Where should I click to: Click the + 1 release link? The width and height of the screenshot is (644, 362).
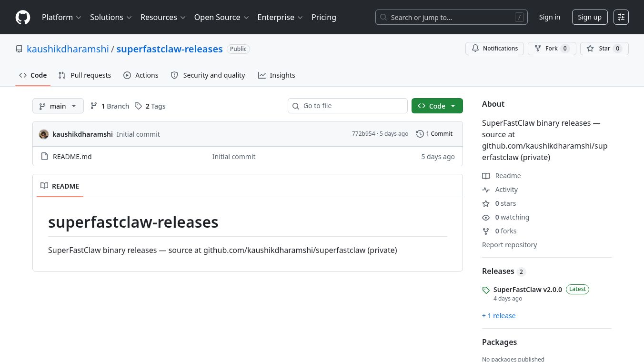click(x=499, y=316)
